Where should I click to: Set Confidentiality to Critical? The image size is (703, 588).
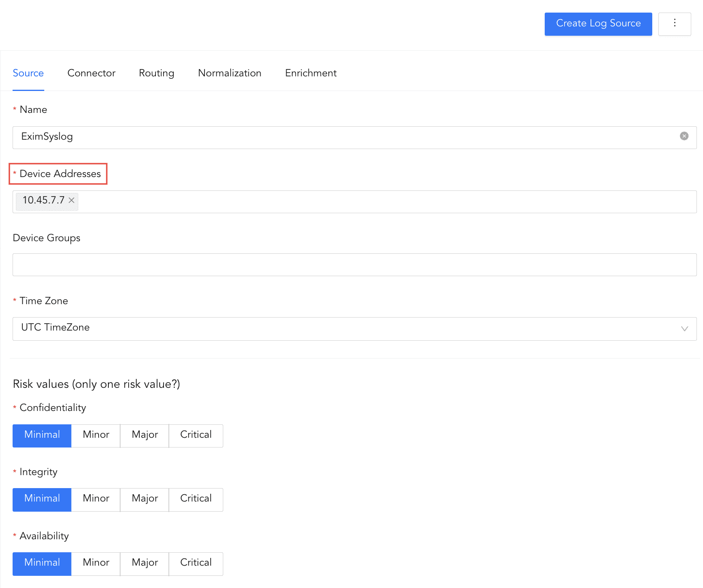pyautogui.click(x=196, y=435)
